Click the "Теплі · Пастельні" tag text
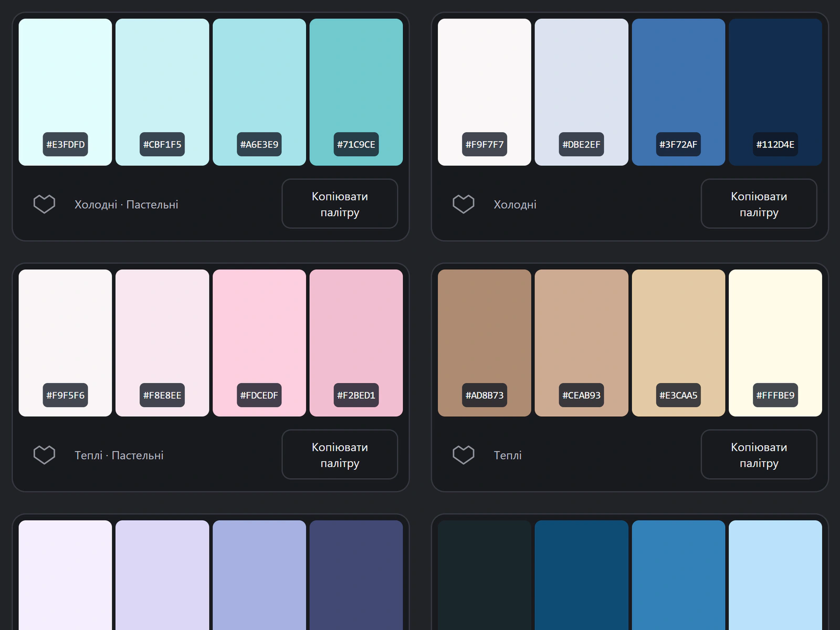840x630 pixels. click(119, 456)
